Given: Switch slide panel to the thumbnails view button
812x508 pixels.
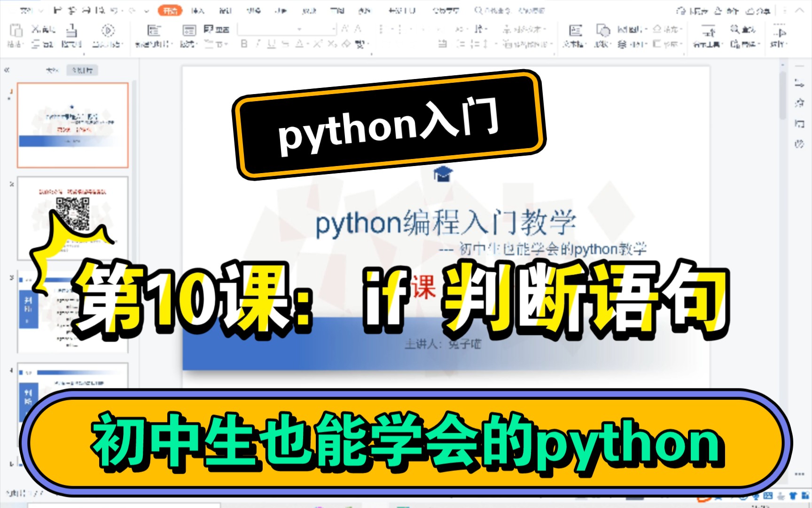Looking at the screenshot, I should (82, 70).
